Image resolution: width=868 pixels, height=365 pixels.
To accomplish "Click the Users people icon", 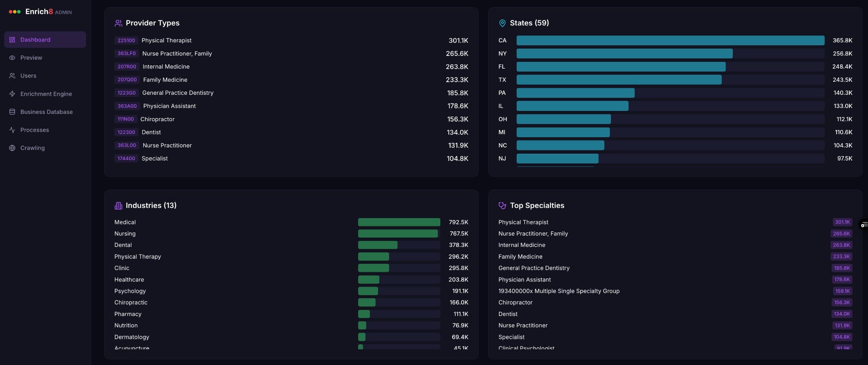I will tap(12, 76).
